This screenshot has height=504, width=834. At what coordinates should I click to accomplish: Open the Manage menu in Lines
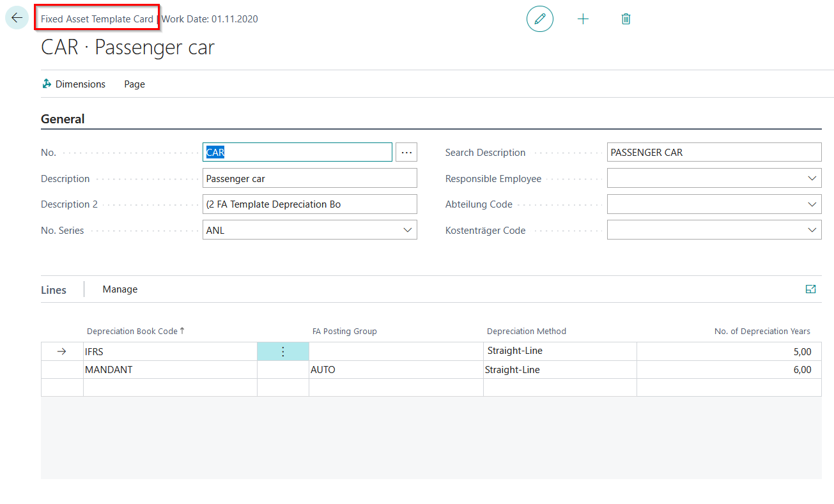[x=120, y=289]
